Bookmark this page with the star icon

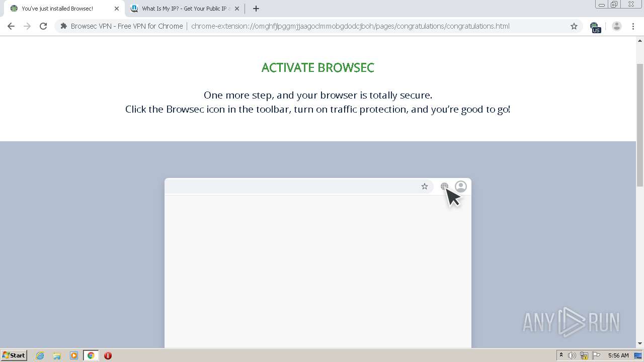(x=574, y=26)
